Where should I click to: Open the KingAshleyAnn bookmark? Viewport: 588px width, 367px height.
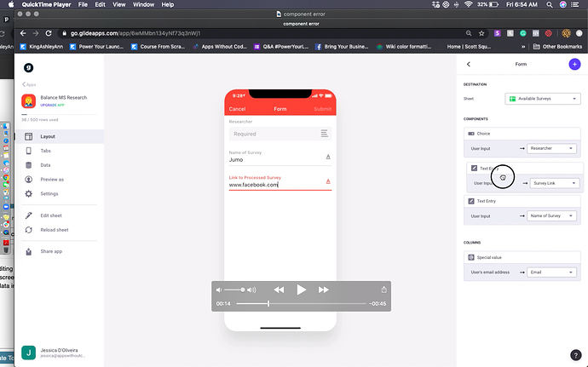point(42,47)
